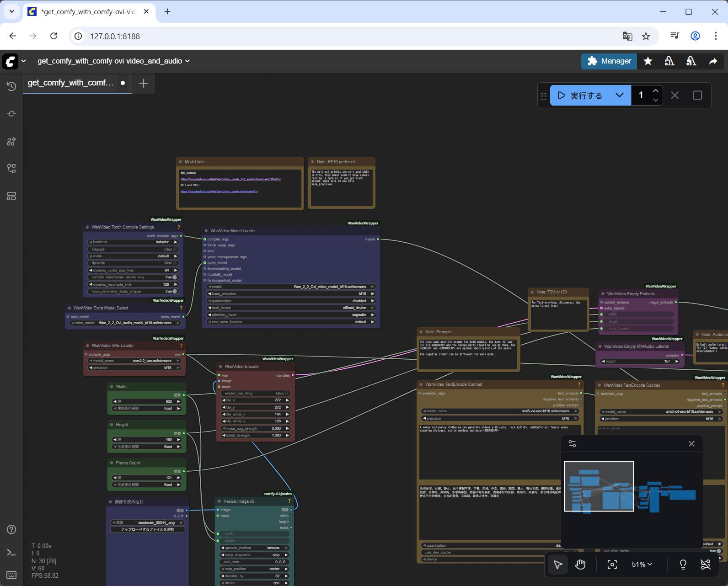Toggle the bottom console panel icon
The image size is (728, 586).
pyautogui.click(x=11, y=552)
